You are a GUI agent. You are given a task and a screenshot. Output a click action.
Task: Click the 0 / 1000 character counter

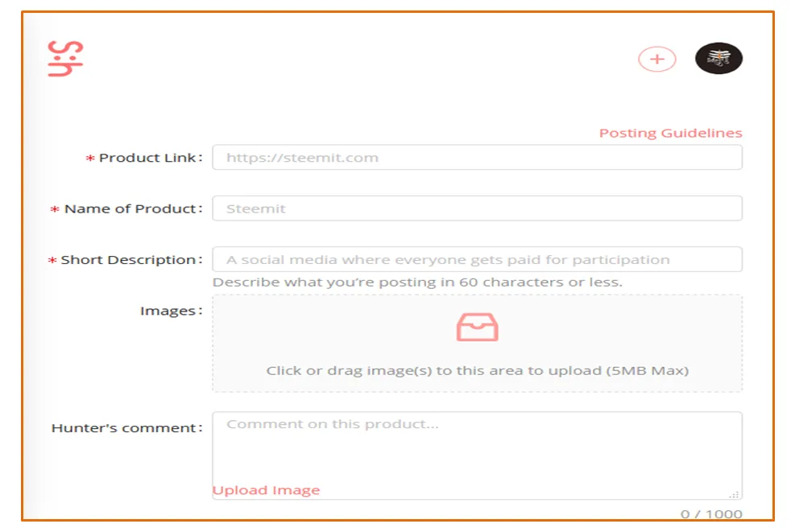[x=711, y=514]
